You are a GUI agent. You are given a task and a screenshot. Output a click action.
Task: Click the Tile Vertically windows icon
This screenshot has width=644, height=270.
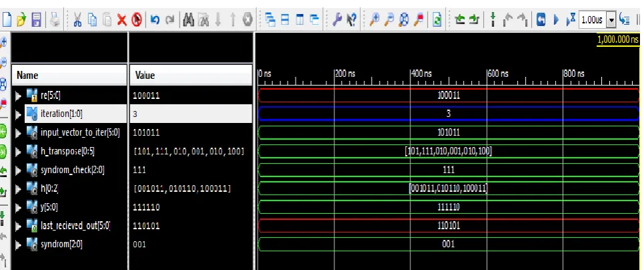tap(300, 19)
